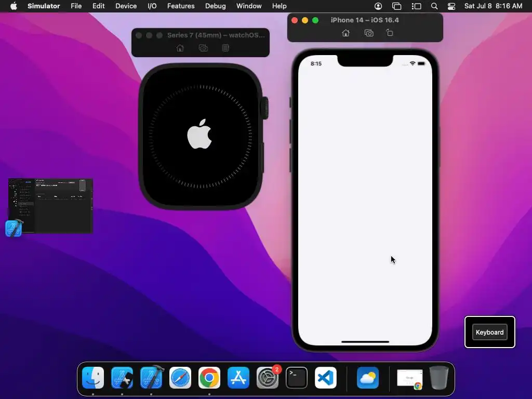Open System Settings from the Dock
The width and height of the screenshot is (532, 399).
tap(268, 378)
